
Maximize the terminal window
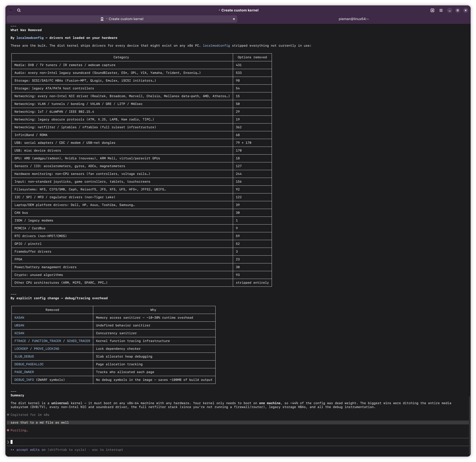[x=457, y=10]
